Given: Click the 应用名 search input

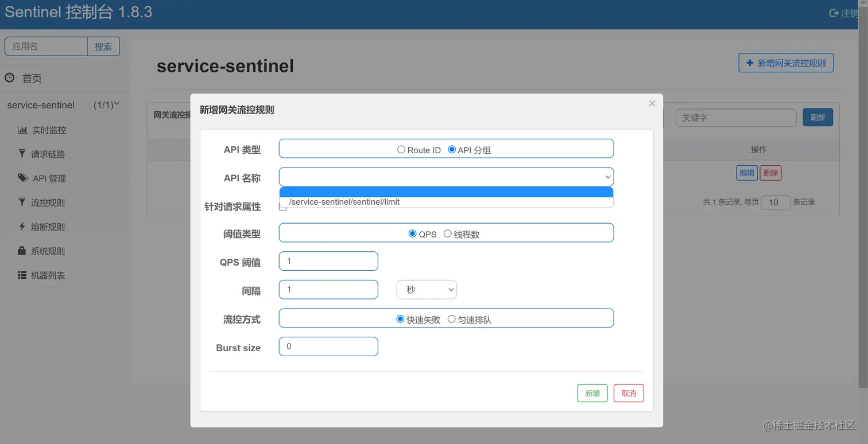Looking at the screenshot, I should [x=46, y=46].
